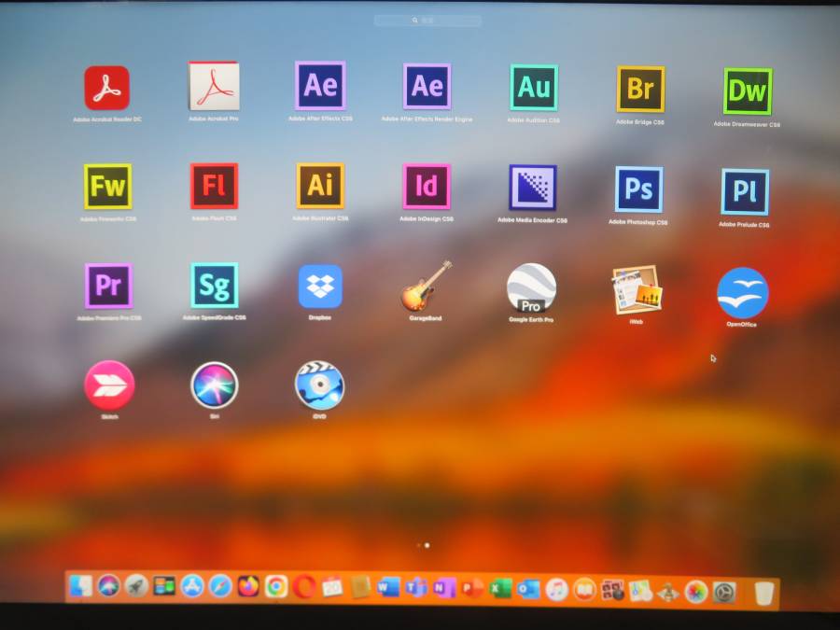Image resolution: width=840 pixels, height=630 pixels.
Task: Open Siri from the Launchpad grid
Action: pyautogui.click(x=215, y=385)
